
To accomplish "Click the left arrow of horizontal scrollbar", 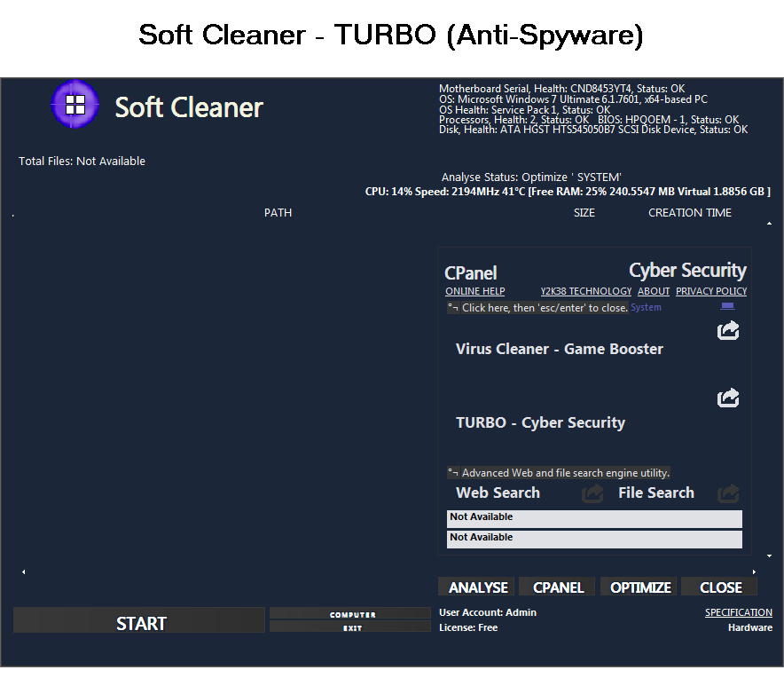I will coord(23,572).
